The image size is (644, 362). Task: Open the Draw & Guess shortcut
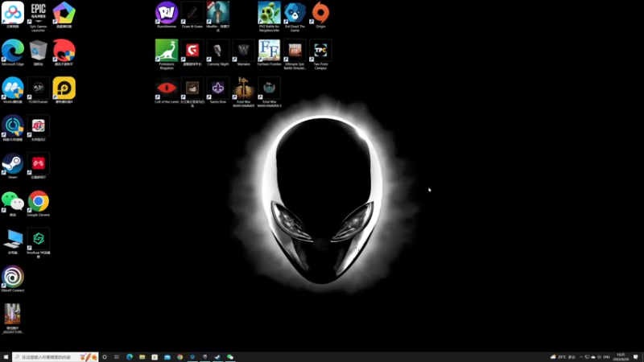(192, 14)
